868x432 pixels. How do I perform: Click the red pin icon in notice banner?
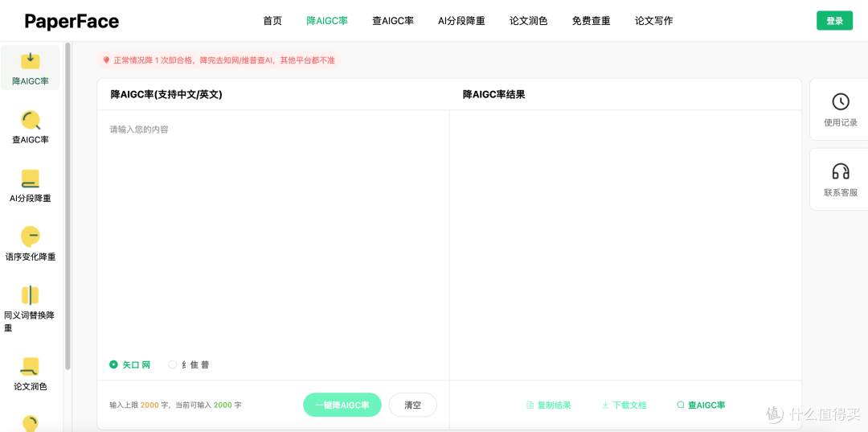(107, 60)
